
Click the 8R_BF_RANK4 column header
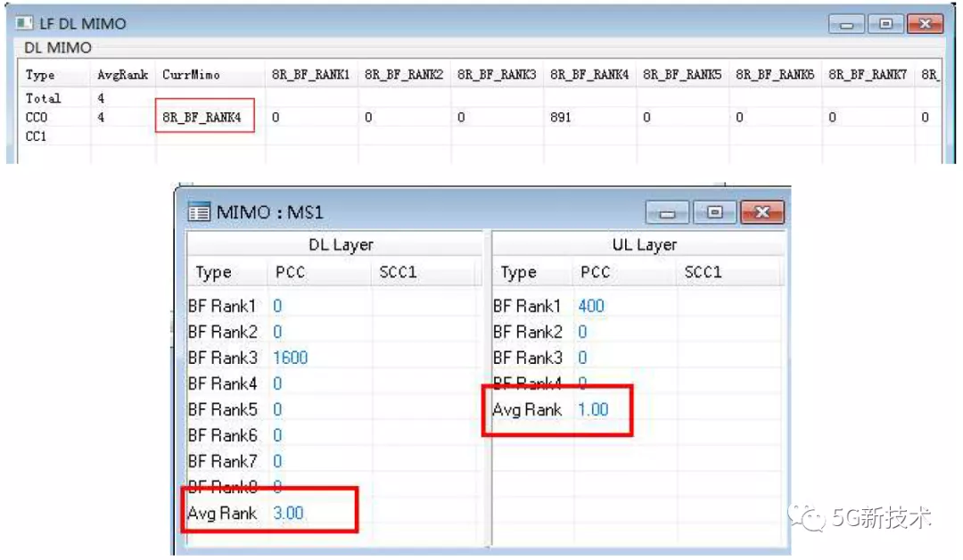[589, 75]
